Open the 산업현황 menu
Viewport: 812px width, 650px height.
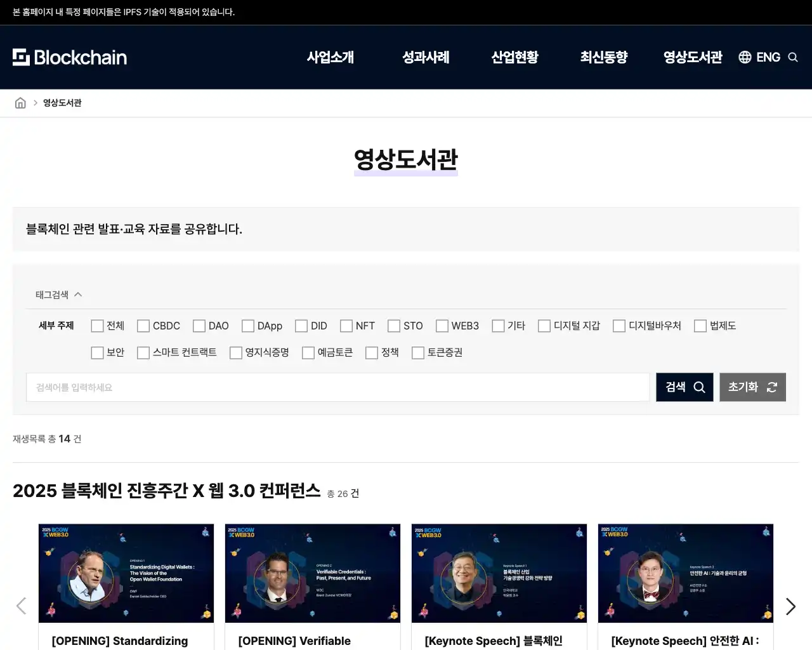[x=514, y=57]
